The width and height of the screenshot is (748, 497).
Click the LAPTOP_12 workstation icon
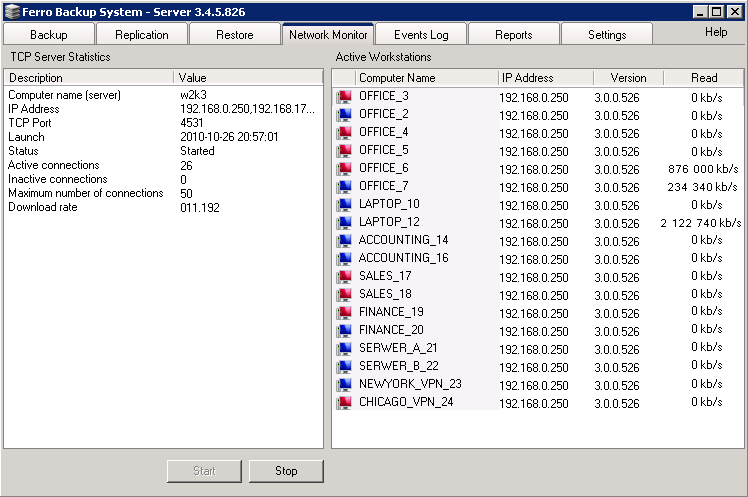pyautogui.click(x=344, y=223)
